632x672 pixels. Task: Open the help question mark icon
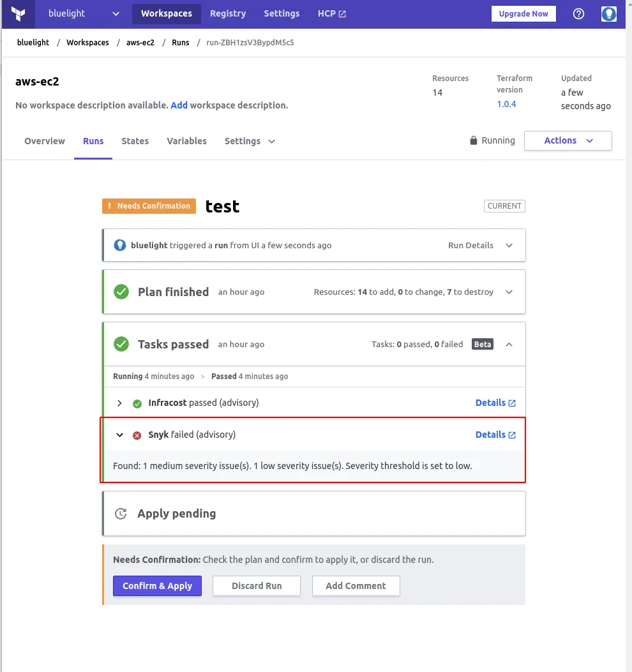tap(578, 13)
